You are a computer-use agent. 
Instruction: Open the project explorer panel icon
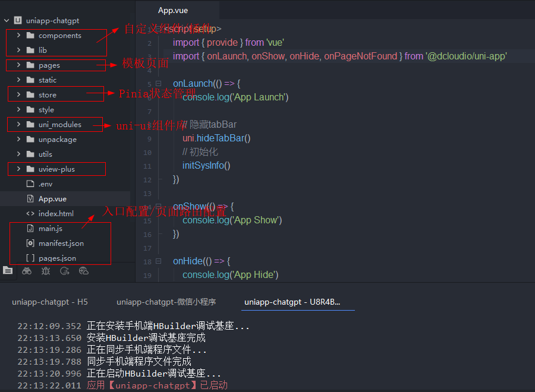point(8,271)
